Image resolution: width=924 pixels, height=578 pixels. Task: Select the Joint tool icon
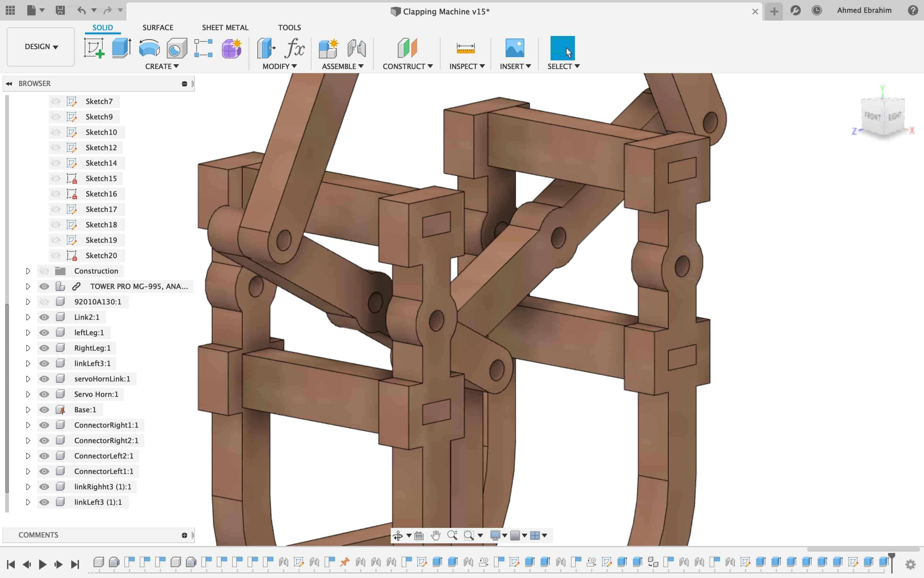tap(357, 48)
